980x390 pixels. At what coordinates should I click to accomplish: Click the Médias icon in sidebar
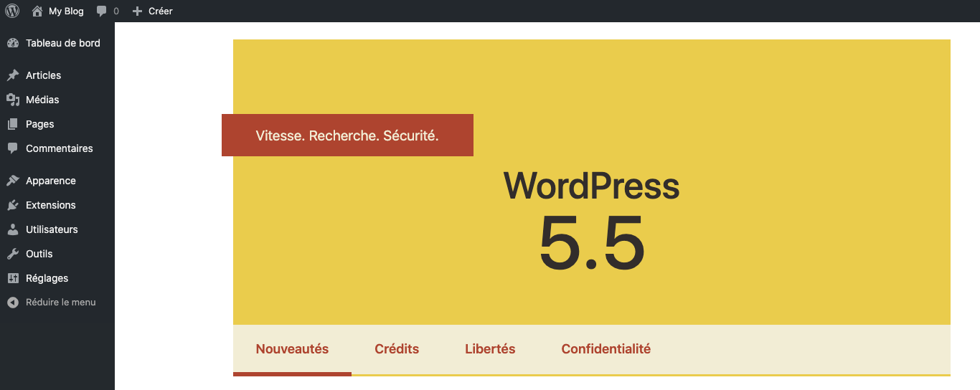(x=13, y=100)
